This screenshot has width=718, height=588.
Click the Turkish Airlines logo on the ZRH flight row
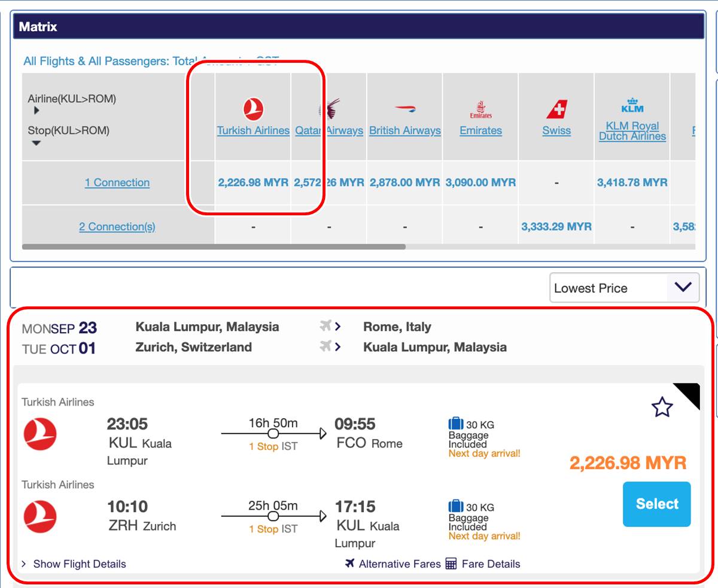(x=40, y=517)
